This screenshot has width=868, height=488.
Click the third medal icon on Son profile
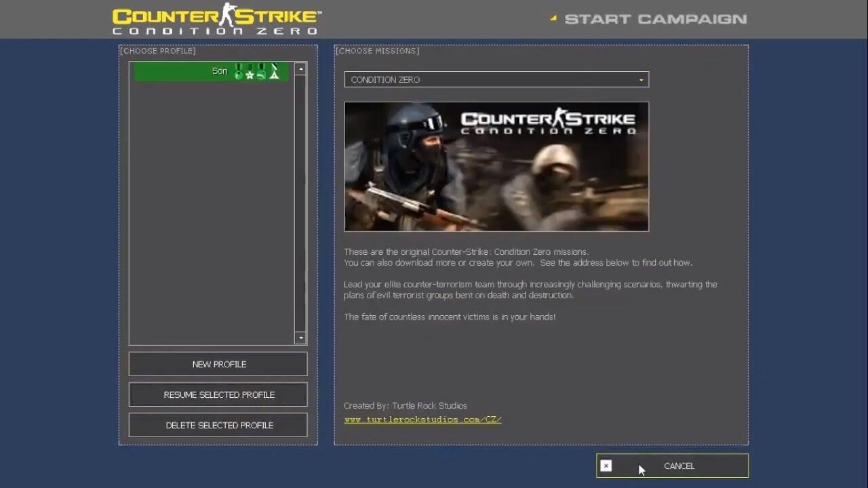click(x=262, y=72)
